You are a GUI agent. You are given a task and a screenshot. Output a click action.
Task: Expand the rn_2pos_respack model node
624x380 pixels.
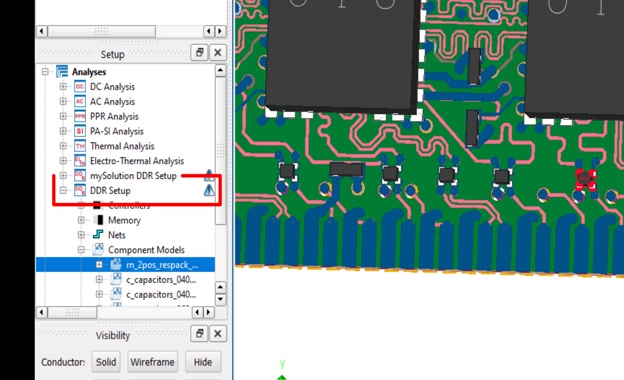[x=99, y=265]
